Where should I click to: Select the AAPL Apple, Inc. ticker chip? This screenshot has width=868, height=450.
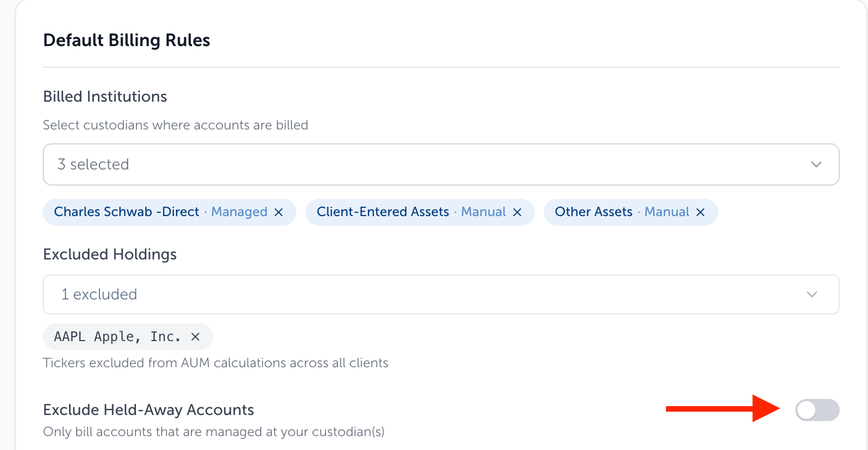point(118,337)
